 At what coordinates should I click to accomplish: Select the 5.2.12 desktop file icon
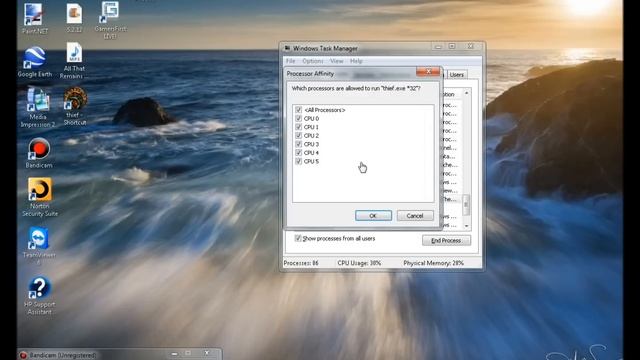point(74,17)
